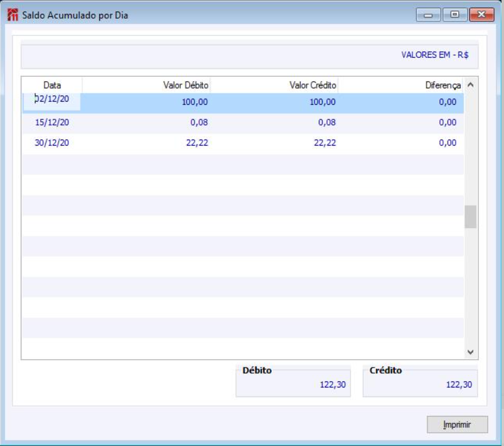Click debit value 0,08 in 15/12/20 row
504x446 pixels.
tap(199, 122)
